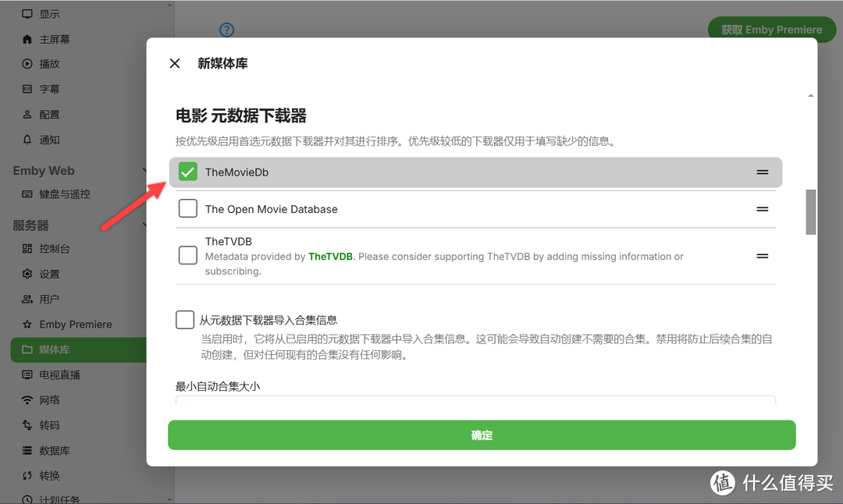The width and height of the screenshot is (843, 504).
Task: Click the Emby Premiere star icon
Action: pos(27,324)
